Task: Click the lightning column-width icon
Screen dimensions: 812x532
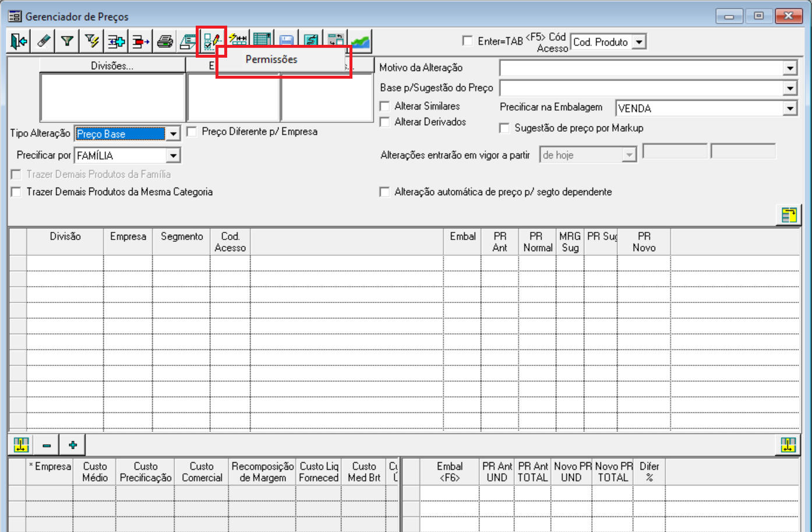Action: [238, 40]
